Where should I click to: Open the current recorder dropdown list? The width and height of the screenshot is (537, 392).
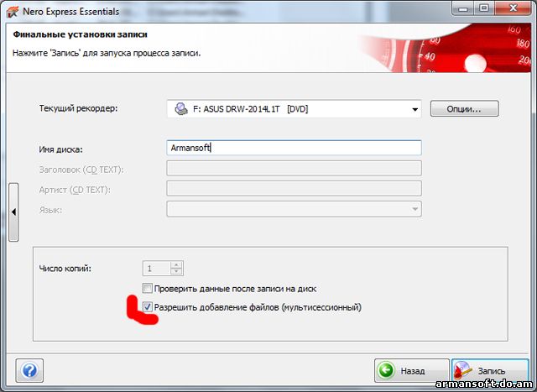coord(414,109)
